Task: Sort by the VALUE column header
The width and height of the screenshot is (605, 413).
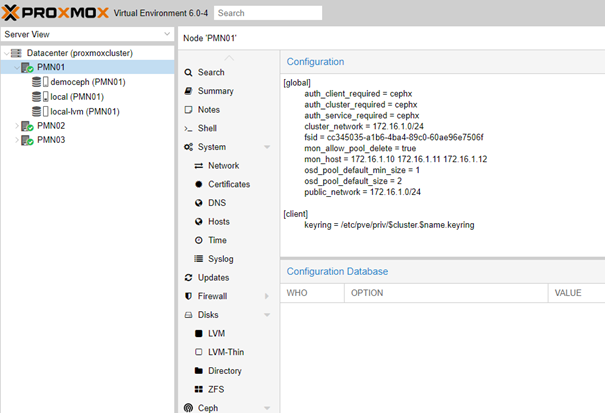Action: coord(577,293)
